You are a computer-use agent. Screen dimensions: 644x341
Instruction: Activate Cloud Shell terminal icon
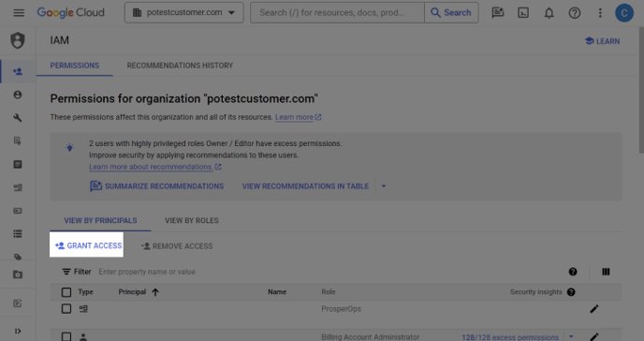(x=523, y=13)
